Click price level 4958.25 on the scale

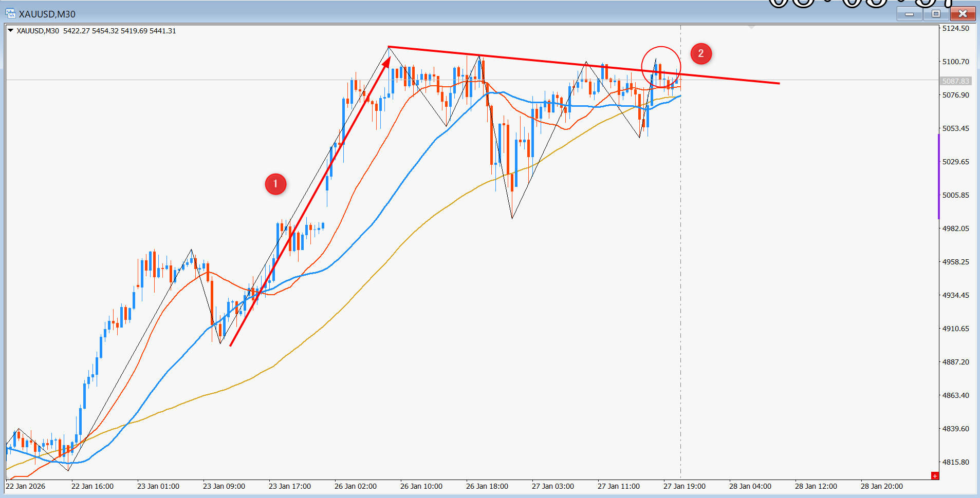coord(955,262)
